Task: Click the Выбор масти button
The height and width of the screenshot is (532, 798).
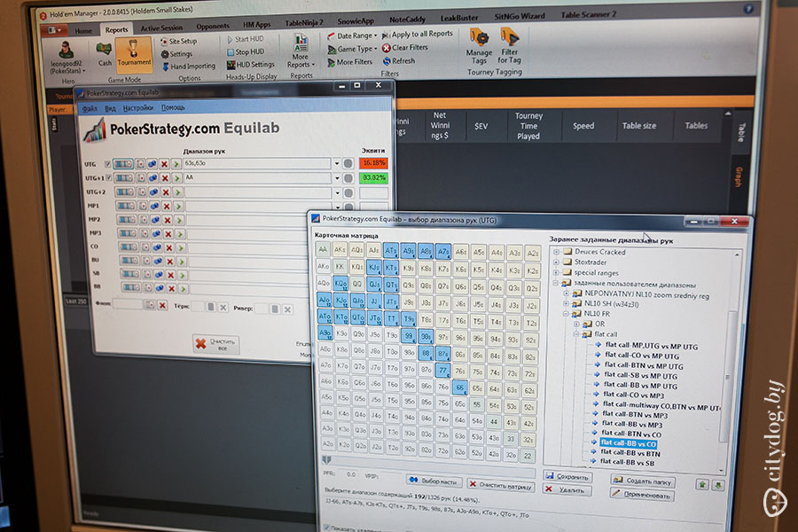Action: click(x=434, y=481)
